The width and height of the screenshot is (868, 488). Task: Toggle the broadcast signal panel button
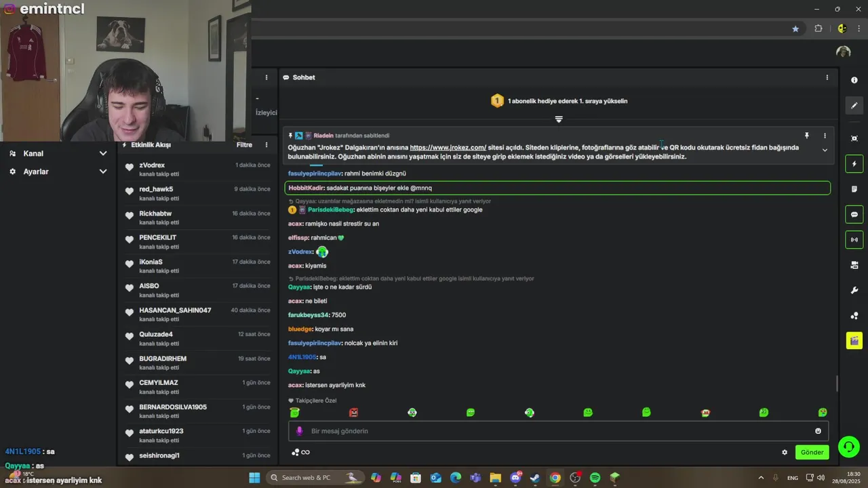coord(854,239)
